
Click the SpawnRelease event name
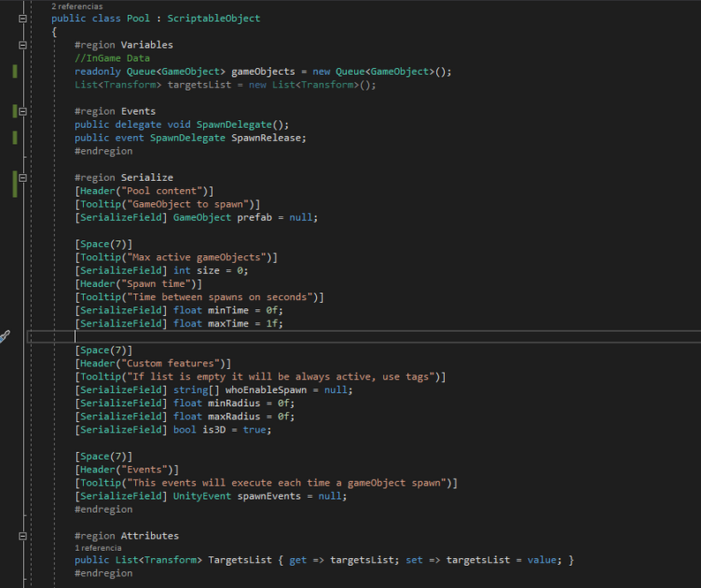point(266,138)
